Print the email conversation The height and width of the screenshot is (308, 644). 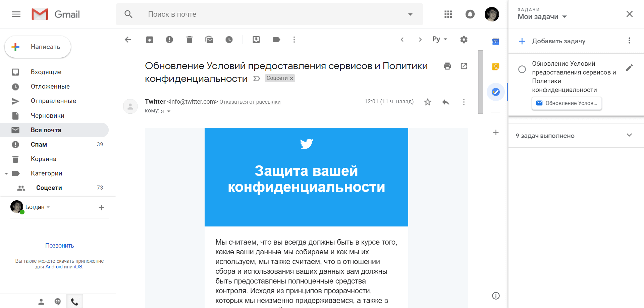(x=447, y=66)
